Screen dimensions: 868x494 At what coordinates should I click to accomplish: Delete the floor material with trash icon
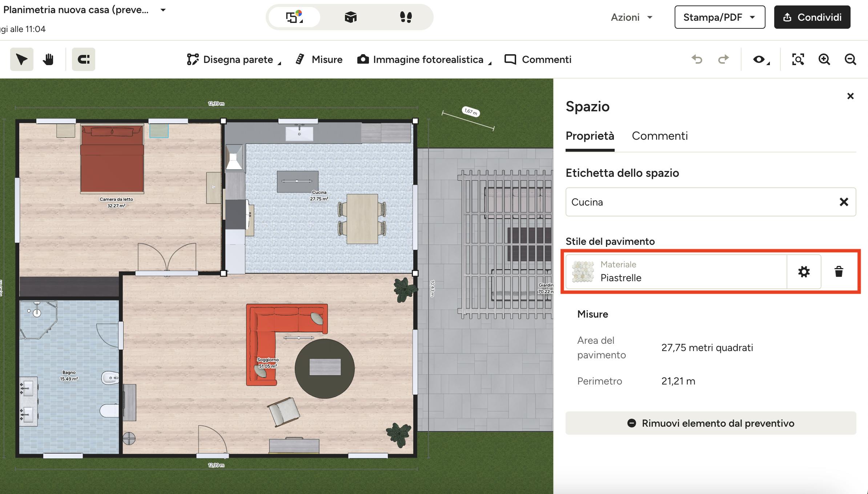click(x=839, y=272)
